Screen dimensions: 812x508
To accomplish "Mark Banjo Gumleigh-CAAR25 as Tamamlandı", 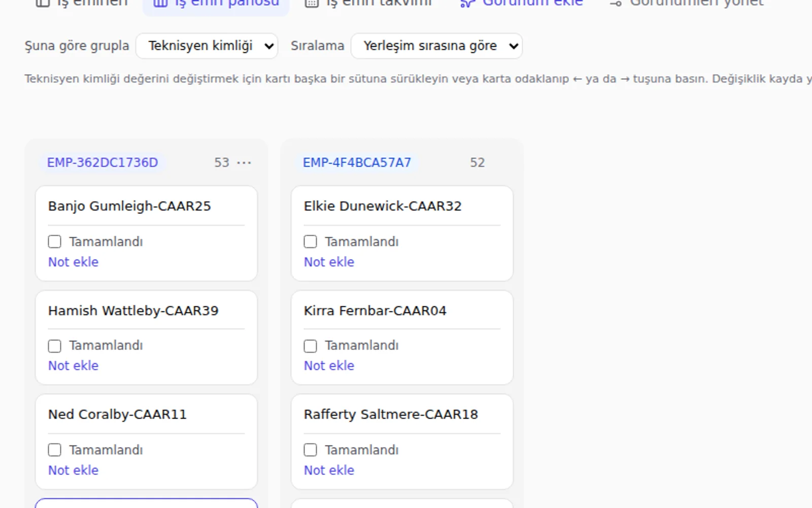I will pyautogui.click(x=55, y=241).
